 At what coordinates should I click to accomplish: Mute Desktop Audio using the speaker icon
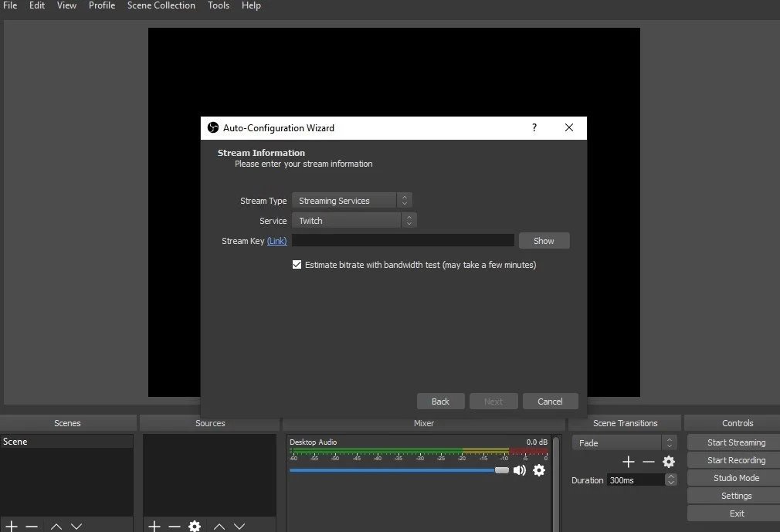click(520, 469)
